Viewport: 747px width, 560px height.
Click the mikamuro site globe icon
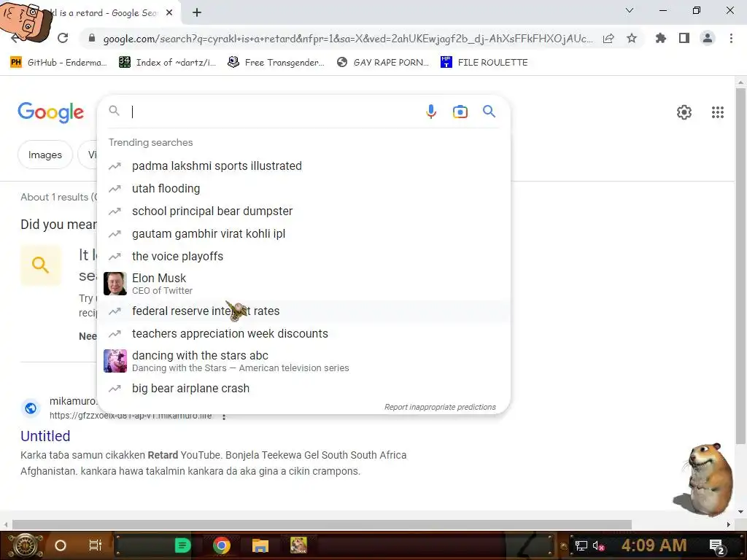[31, 408]
